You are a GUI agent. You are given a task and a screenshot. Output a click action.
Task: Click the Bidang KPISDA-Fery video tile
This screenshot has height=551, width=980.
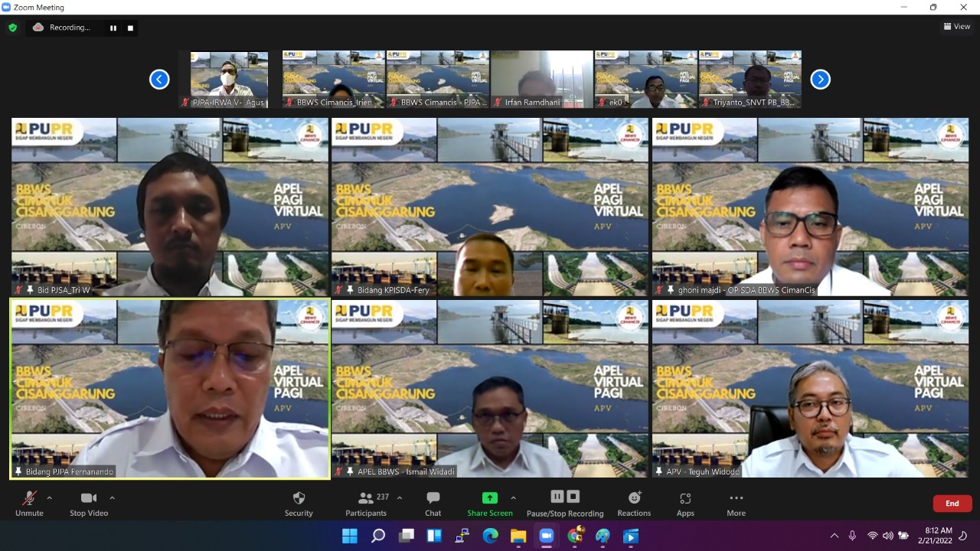tap(490, 207)
